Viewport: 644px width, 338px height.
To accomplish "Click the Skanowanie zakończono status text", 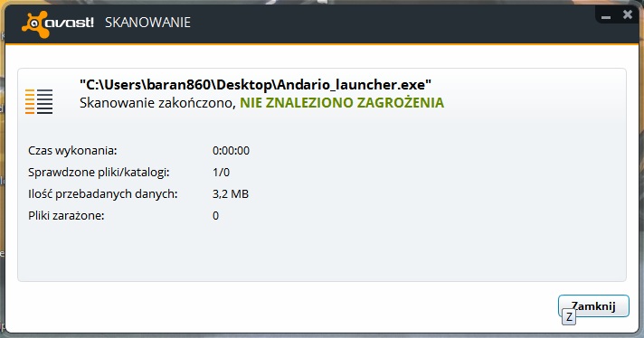I will 157,102.
